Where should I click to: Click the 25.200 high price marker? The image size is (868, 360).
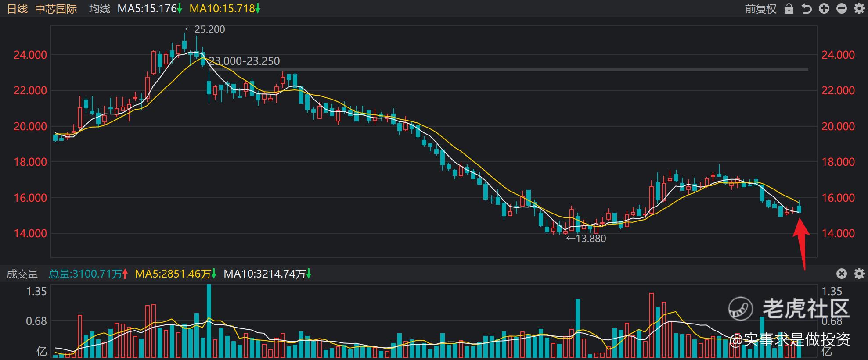pos(205,29)
